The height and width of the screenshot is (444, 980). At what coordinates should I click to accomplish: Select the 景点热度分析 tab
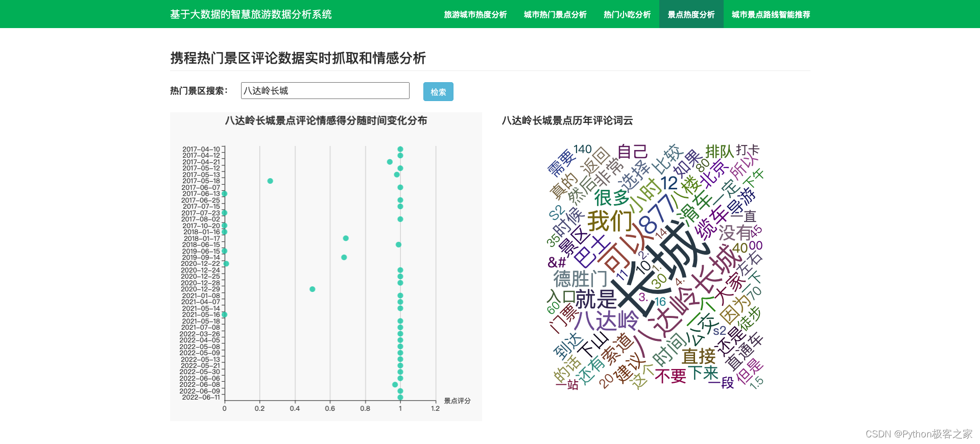pyautogui.click(x=691, y=14)
